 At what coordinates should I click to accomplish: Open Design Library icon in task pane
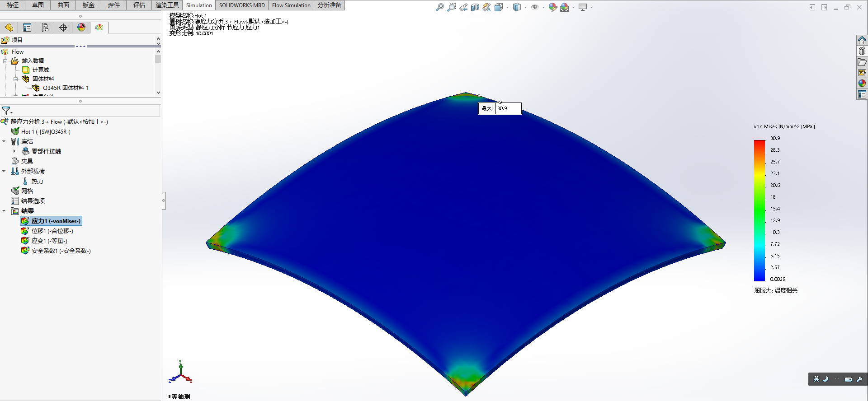coord(862,51)
